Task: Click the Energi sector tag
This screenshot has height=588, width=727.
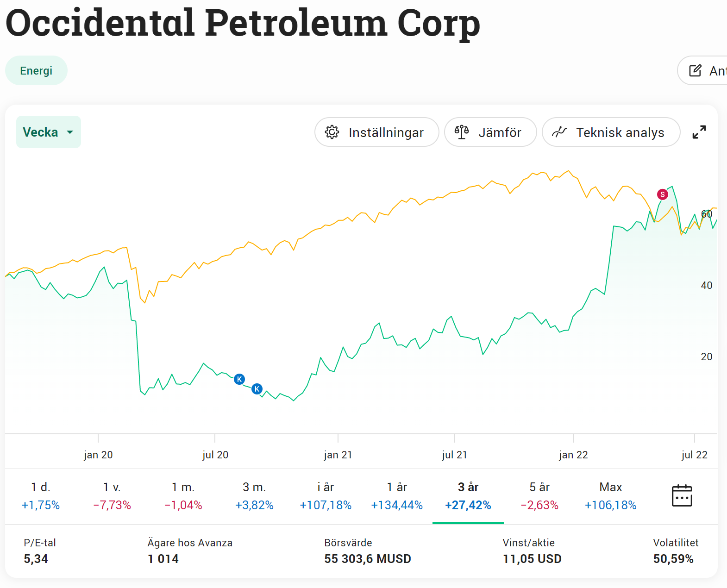Action: (36, 71)
